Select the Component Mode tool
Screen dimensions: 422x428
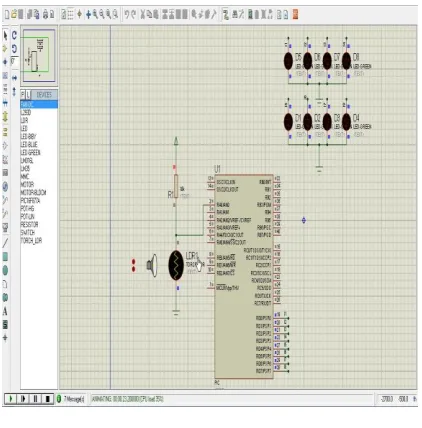point(5,49)
